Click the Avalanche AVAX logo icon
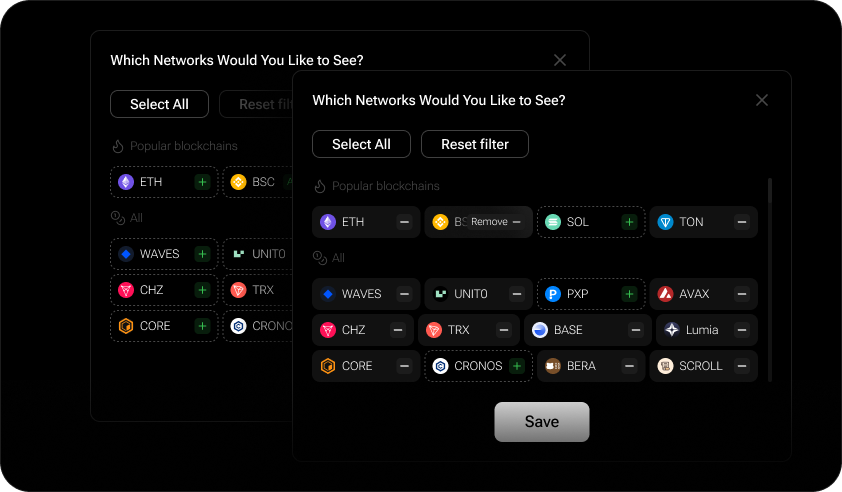This screenshot has width=842, height=492. click(665, 294)
